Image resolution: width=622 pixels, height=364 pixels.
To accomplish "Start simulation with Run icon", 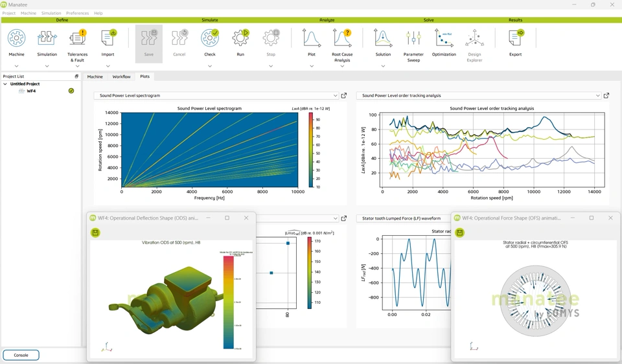I will point(240,38).
